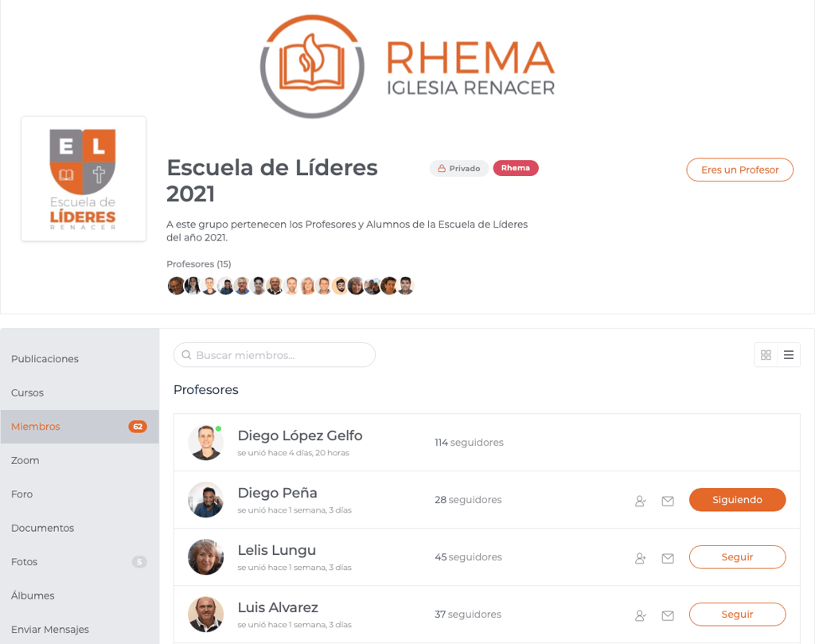Click the Escuela de Líderes group logo
The image size is (815, 644).
[83, 179]
